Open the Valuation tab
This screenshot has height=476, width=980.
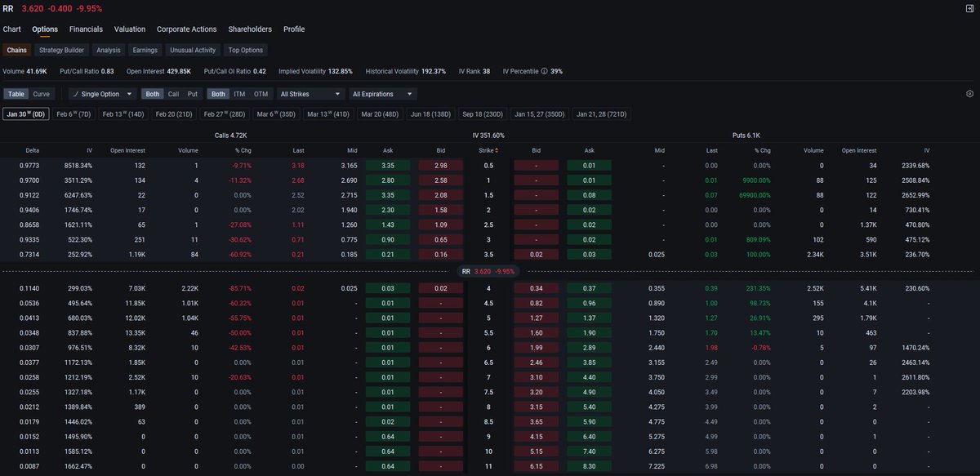pyautogui.click(x=130, y=29)
